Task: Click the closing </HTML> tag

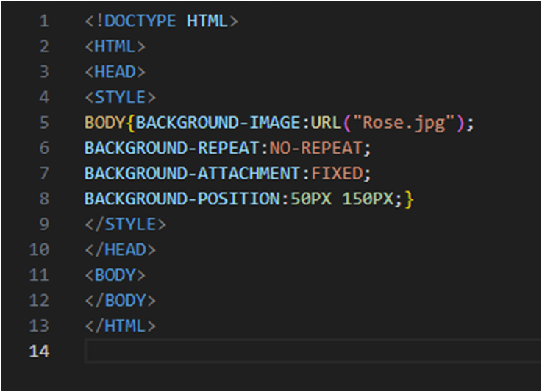Action: [121, 326]
